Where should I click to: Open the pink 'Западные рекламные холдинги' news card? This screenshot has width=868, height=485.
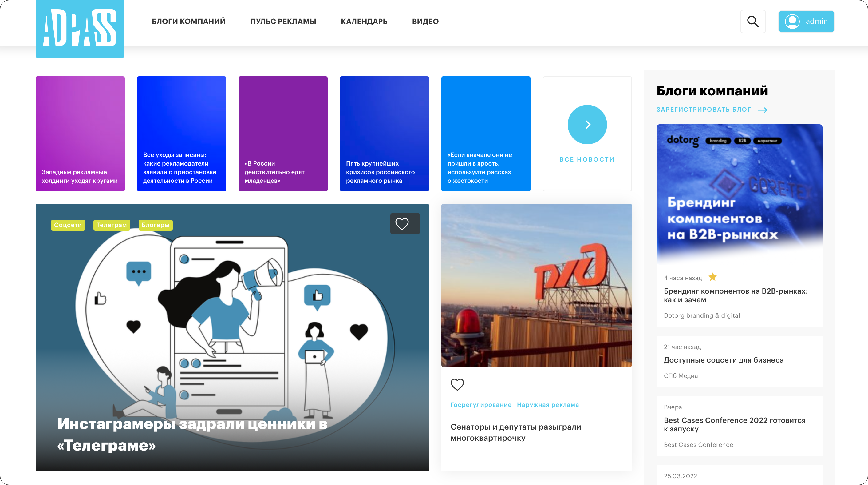80,134
